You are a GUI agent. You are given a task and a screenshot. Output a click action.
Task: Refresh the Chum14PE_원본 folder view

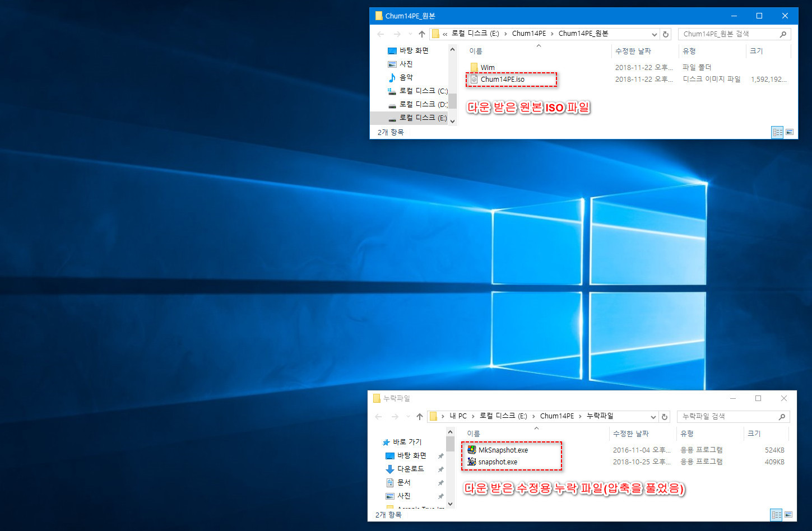click(666, 34)
